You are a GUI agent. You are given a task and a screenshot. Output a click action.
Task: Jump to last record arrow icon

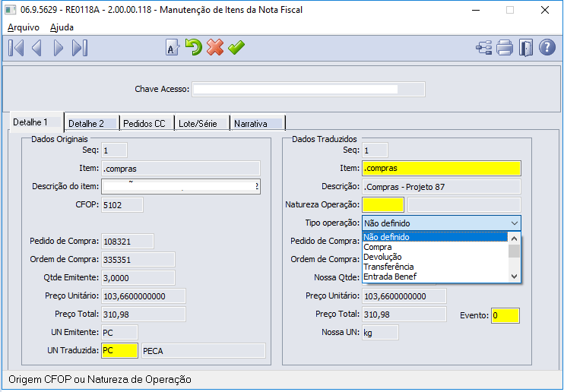80,48
